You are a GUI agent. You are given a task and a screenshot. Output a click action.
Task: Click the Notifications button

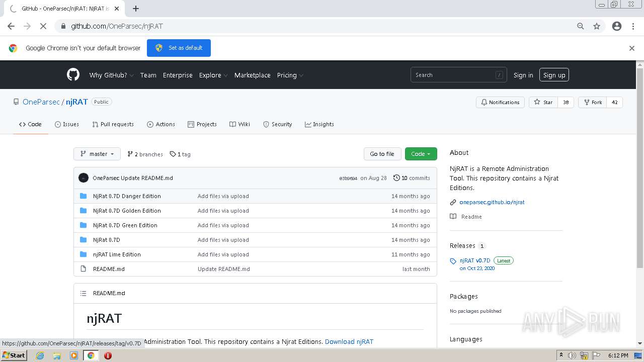point(500,102)
